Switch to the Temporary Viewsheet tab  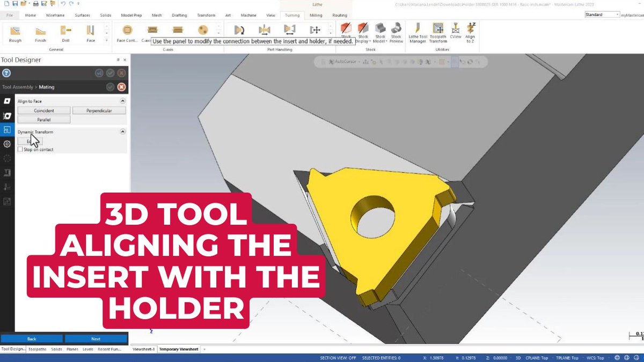tap(178, 349)
